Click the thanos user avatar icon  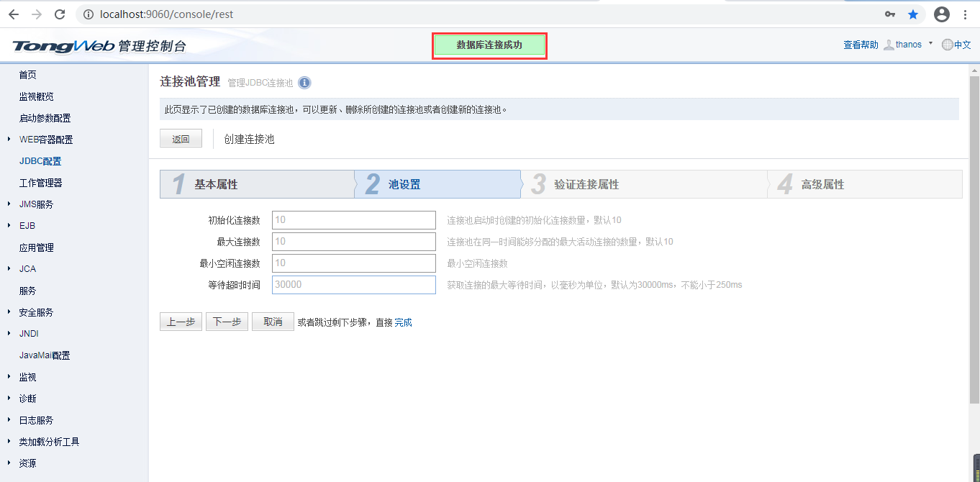point(889,45)
